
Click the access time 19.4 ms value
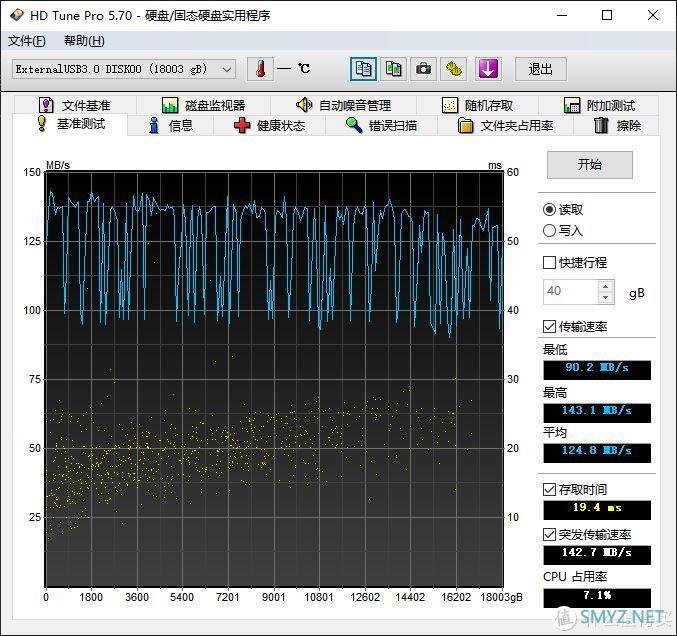pos(597,509)
